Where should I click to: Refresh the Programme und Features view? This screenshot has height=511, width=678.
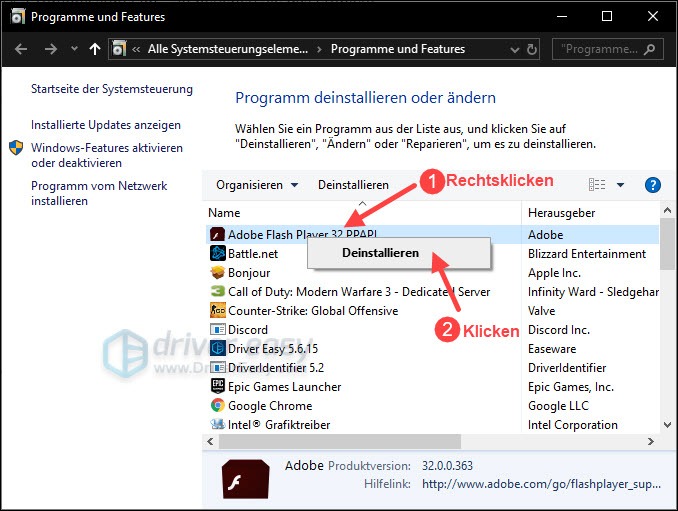[532, 49]
